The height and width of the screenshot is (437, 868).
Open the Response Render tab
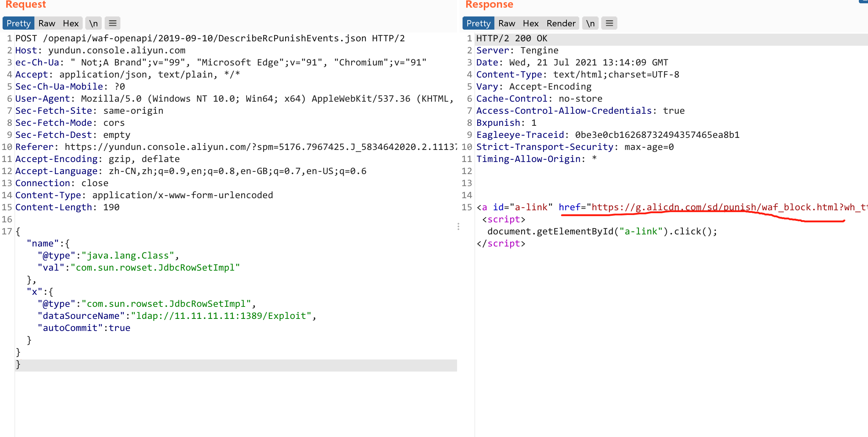pos(561,23)
